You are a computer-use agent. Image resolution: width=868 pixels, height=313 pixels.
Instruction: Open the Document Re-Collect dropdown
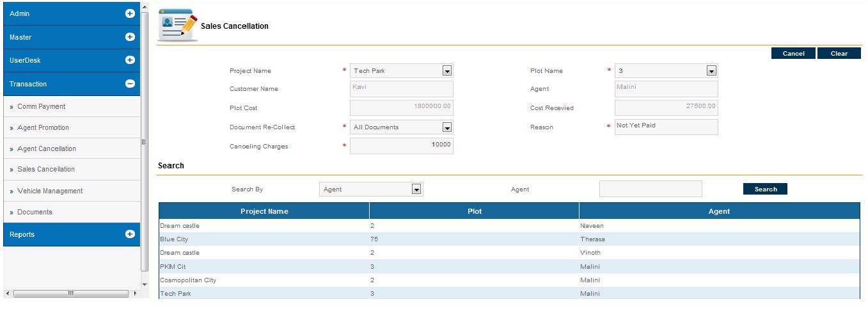447,127
